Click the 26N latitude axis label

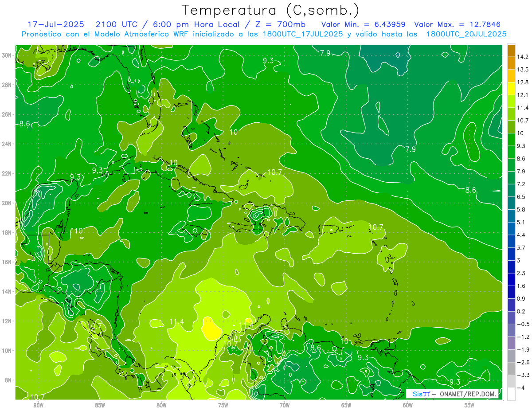[7, 114]
